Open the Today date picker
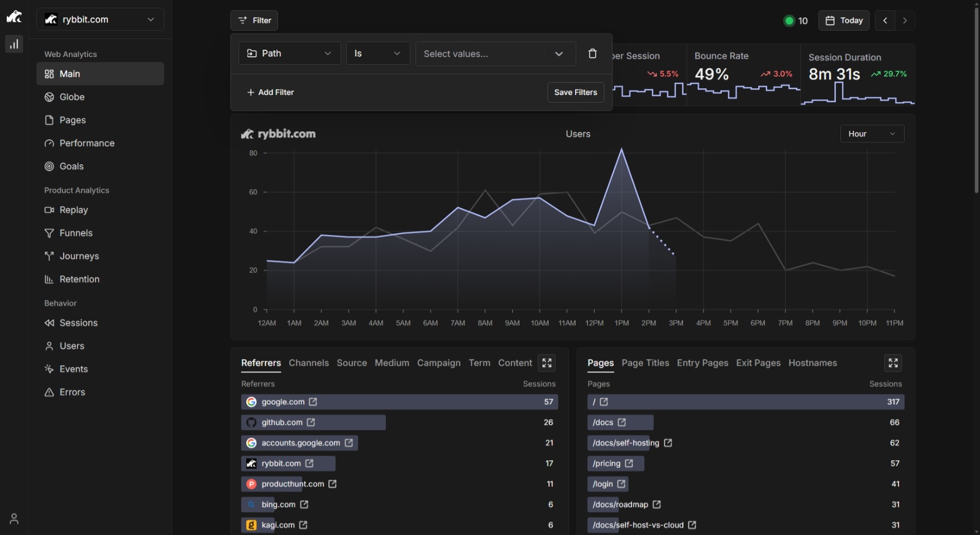Screen dimensions: 980x535 pyautogui.click(x=844, y=21)
